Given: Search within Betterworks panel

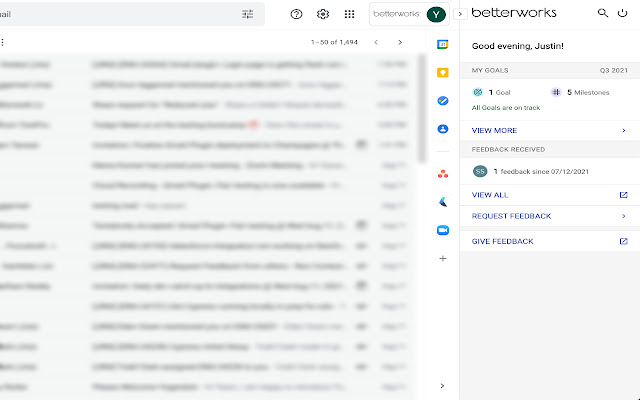Looking at the screenshot, I should pyautogui.click(x=602, y=13).
